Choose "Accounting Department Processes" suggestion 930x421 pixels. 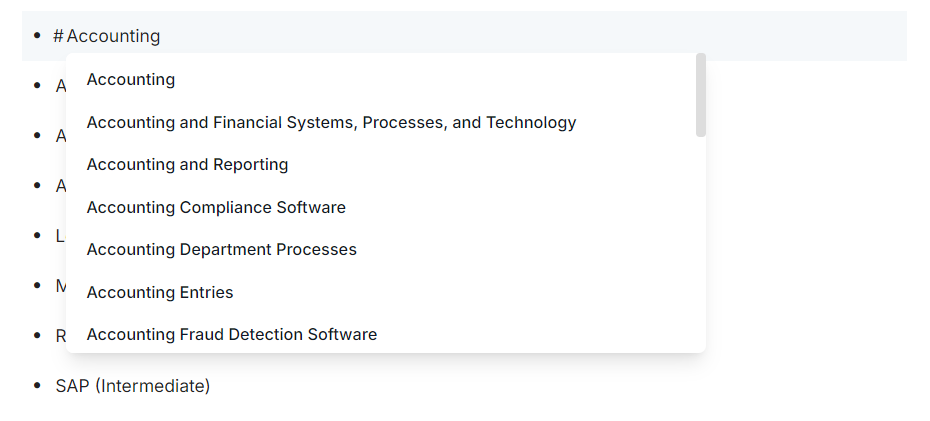coord(221,250)
